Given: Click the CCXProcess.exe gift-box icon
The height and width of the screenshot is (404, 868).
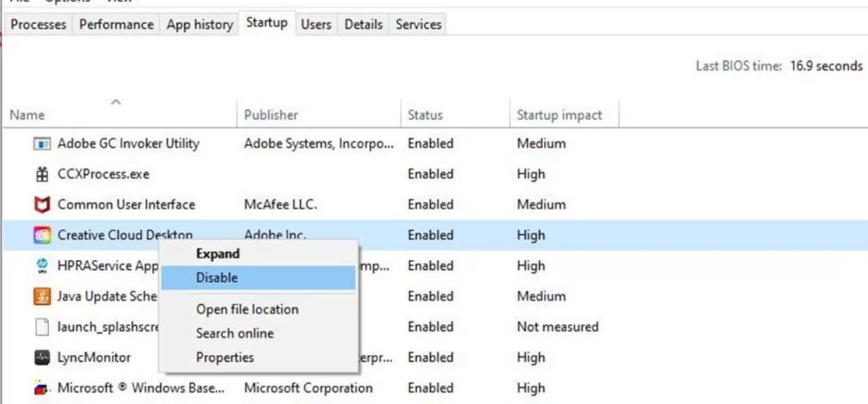Looking at the screenshot, I should coord(42,174).
